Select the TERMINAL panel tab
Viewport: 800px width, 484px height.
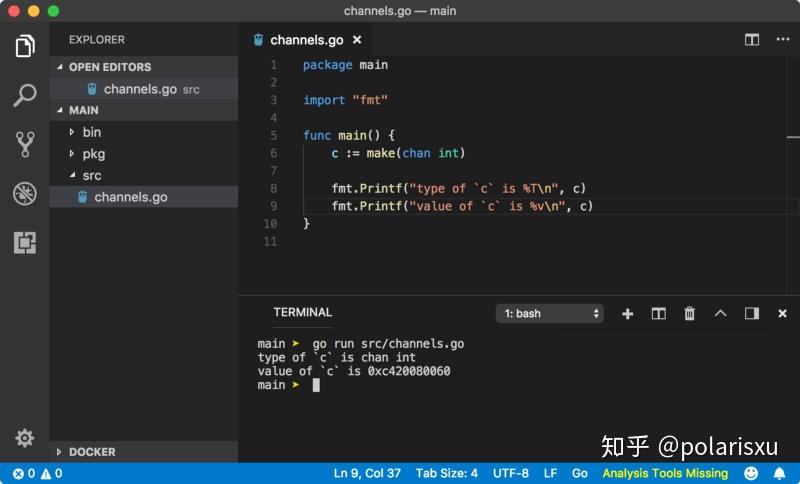(x=303, y=312)
